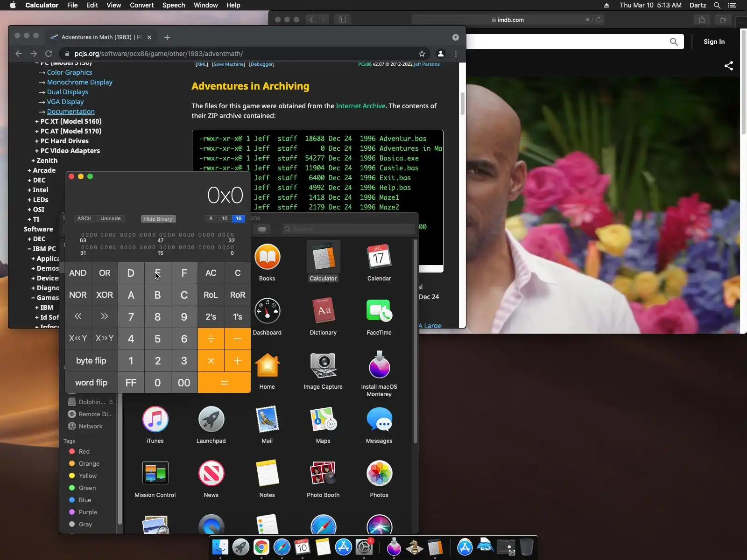The image size is (747, 560).
Task: Open the Speech menu
Action: pos(174,5)
